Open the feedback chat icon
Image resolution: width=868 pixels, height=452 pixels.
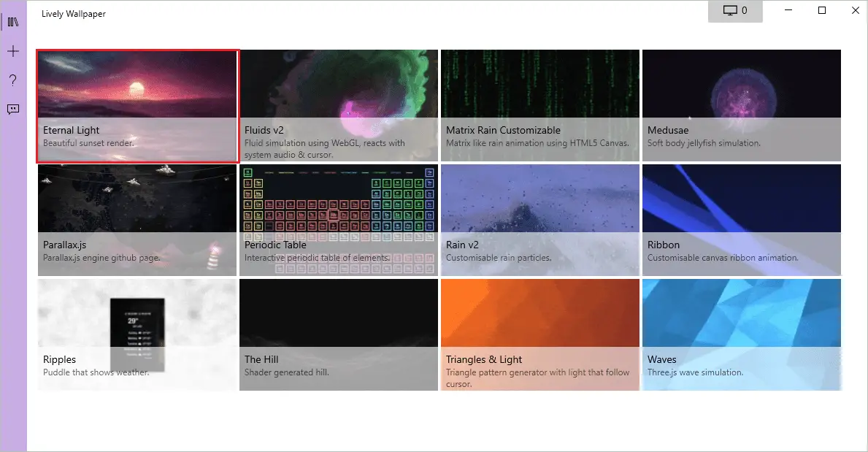[12, 110]
